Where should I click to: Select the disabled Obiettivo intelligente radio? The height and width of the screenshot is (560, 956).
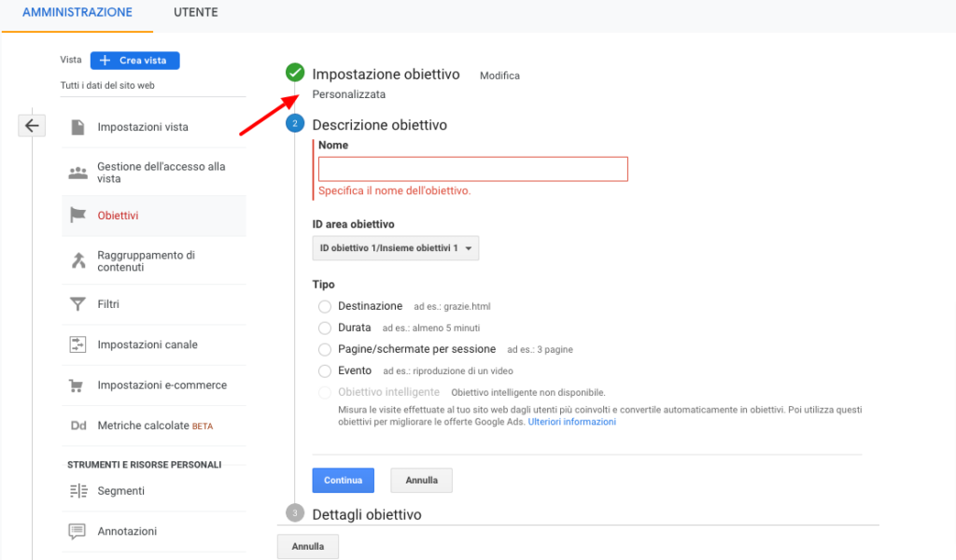coord(325,392)
